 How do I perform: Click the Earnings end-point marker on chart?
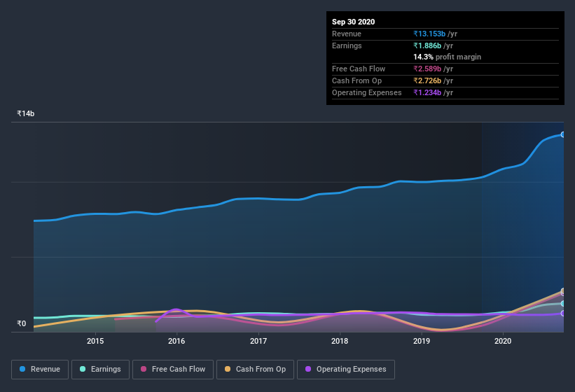563,304
